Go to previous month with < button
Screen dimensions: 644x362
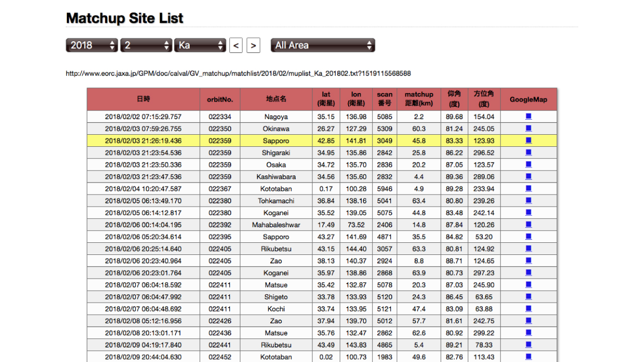tap(236, 45)
